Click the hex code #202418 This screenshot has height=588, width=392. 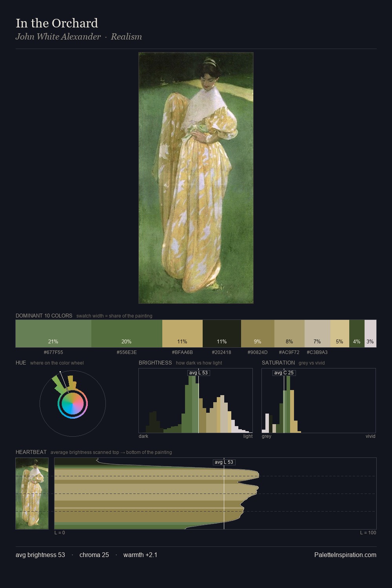coord(221,352)
